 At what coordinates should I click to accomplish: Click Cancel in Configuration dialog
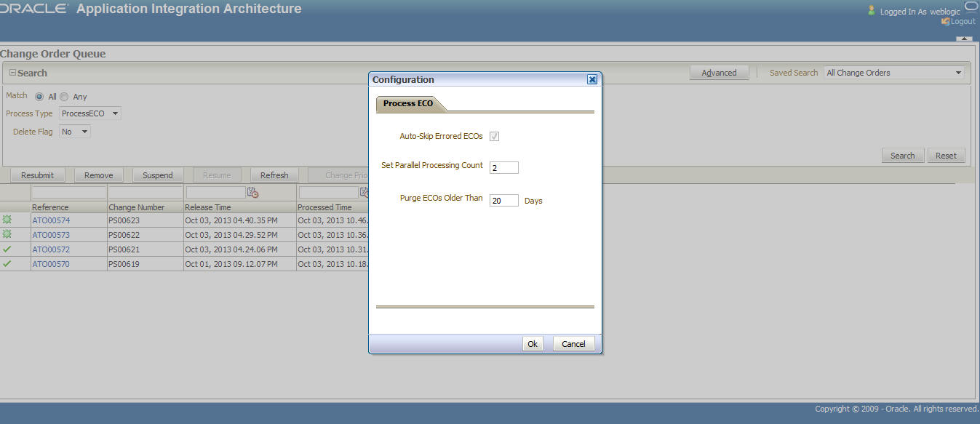(573, 344)
